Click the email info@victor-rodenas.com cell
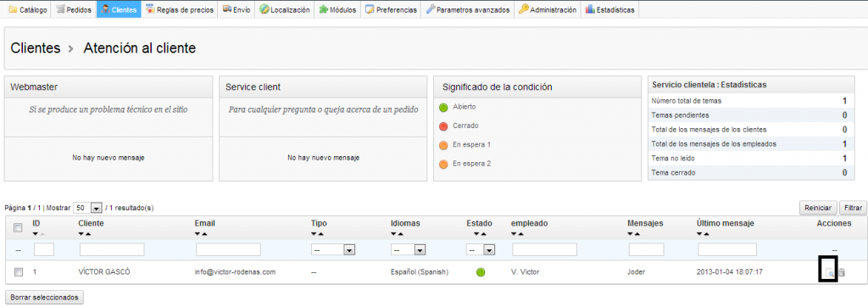Screen dimensions: 868x307 (x=236, y=272)
